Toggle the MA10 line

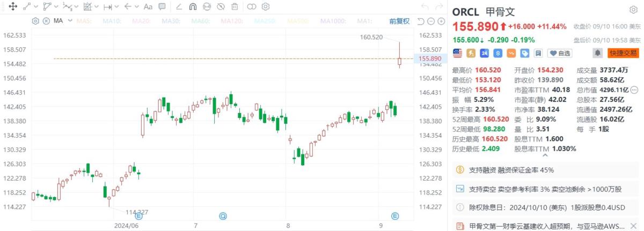112,21
